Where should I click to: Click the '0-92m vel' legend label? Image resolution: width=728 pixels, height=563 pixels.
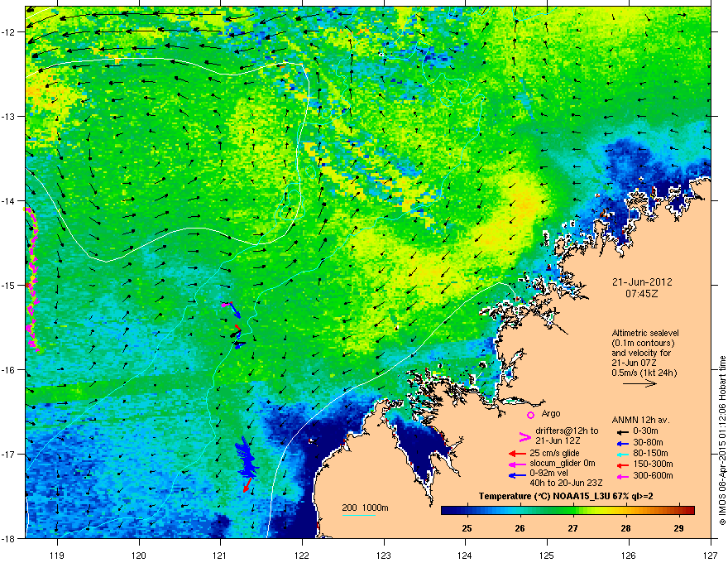pos(548,474)
